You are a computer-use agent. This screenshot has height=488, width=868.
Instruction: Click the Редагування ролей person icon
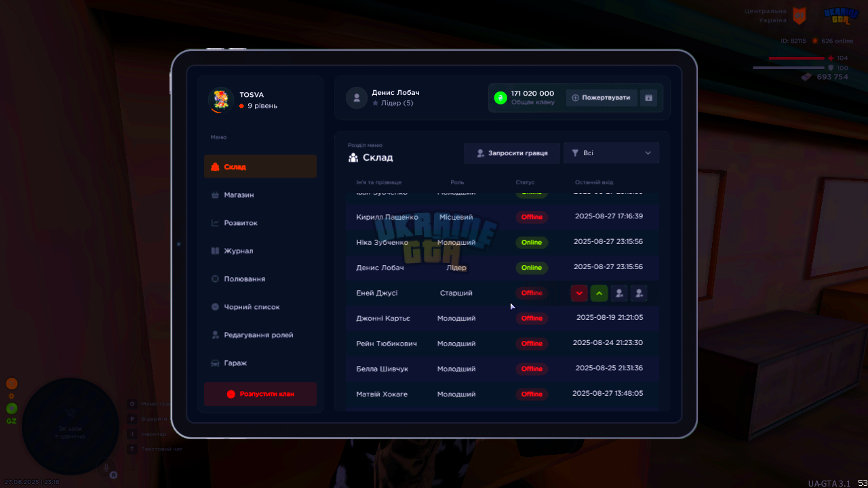coord(215,335)
